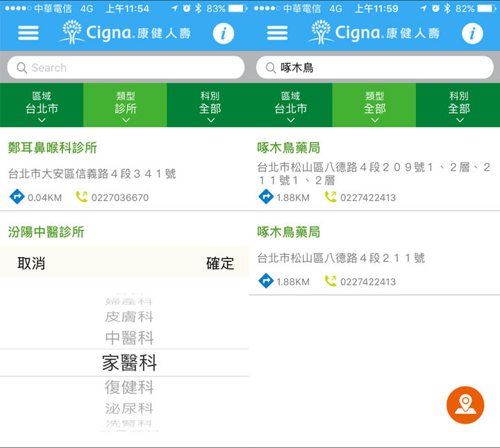Screen dimensions: 500x448
Task: Open hamburger menu on the 診所 filter screen
Action: (28, 33)
